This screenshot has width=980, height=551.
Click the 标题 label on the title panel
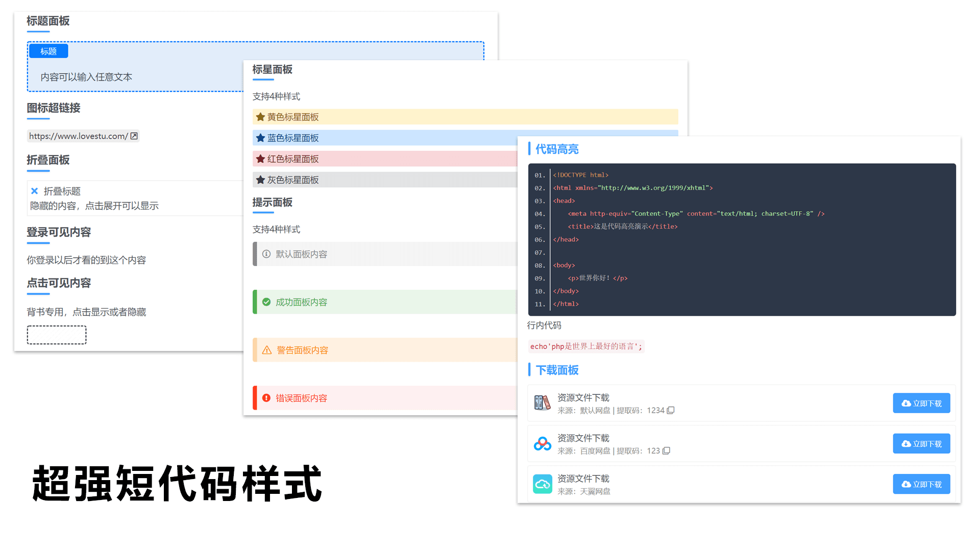click(48, 51)
